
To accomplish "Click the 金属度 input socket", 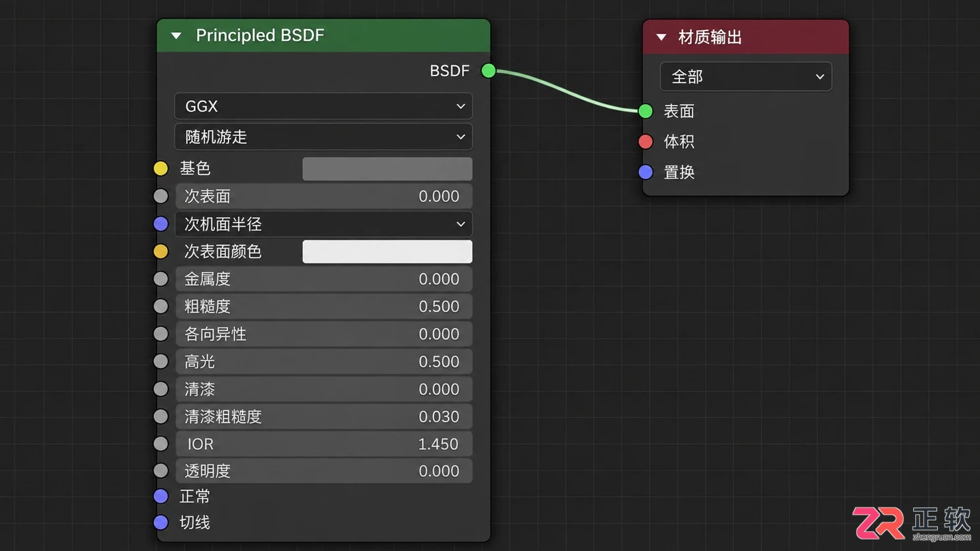I will click(x=161, y=279).
